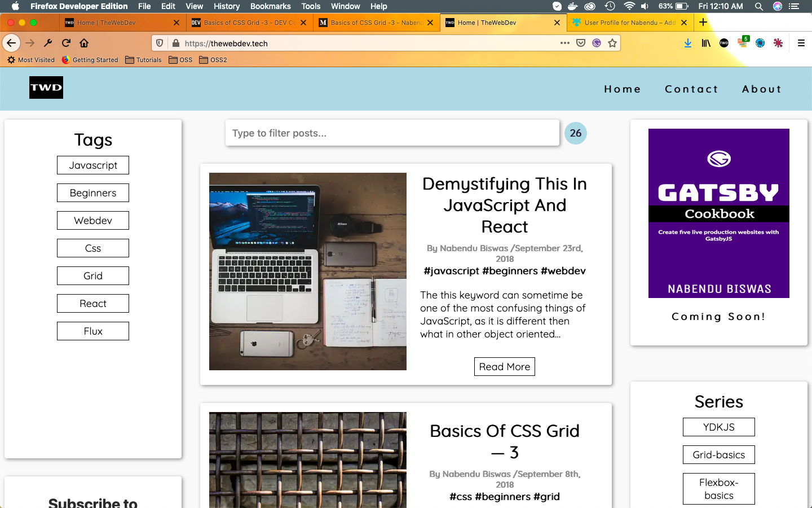The image size is (812, 508).
Task: Open developer tools wrench icon
Action: pyautogui.click(x=48, y=43)
